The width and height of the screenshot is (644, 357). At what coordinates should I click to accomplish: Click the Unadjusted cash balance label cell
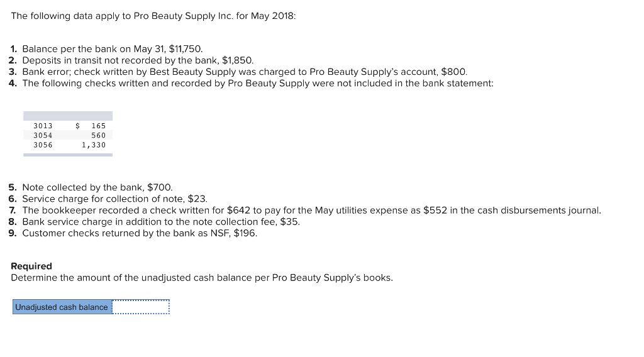(x=62, y=307)
